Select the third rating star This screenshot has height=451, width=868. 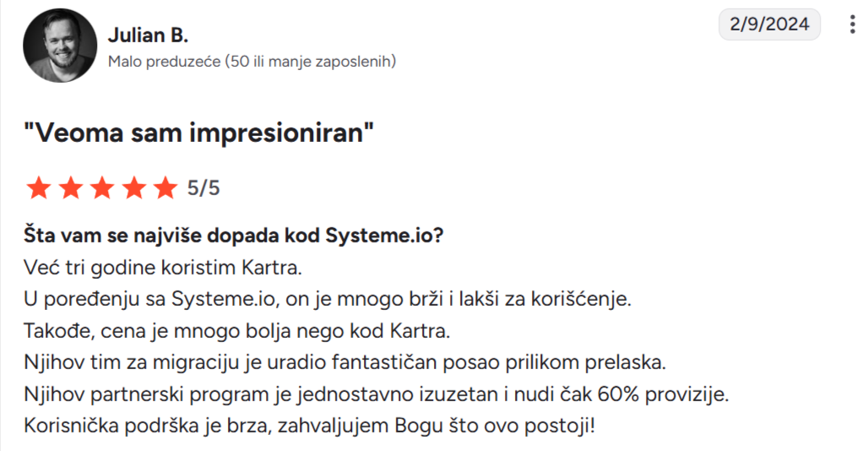[102, 187]
